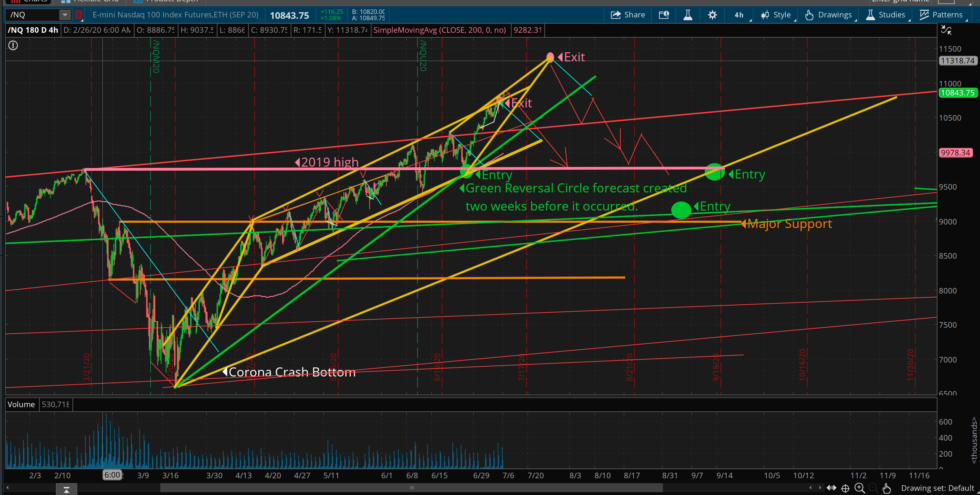Viewport: 980px width, 495px height.
Task: Click the zoom in magnifier icon
Action: point(859,488)
